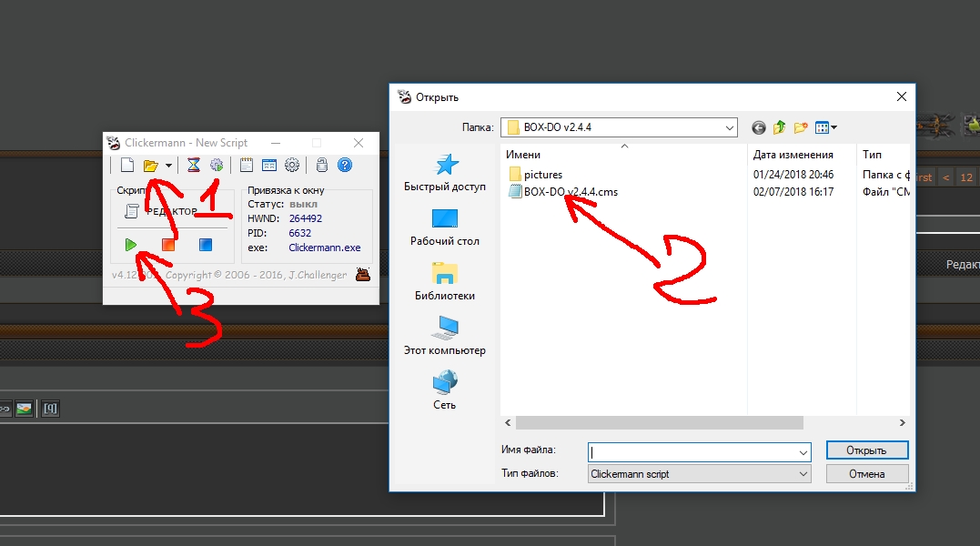Image resolution: width=980 pixels, height=546 pixels.
Task: Click the padlock icon in Clickermann toolbar
Action: pyautogui.click(x=321, y=166)
